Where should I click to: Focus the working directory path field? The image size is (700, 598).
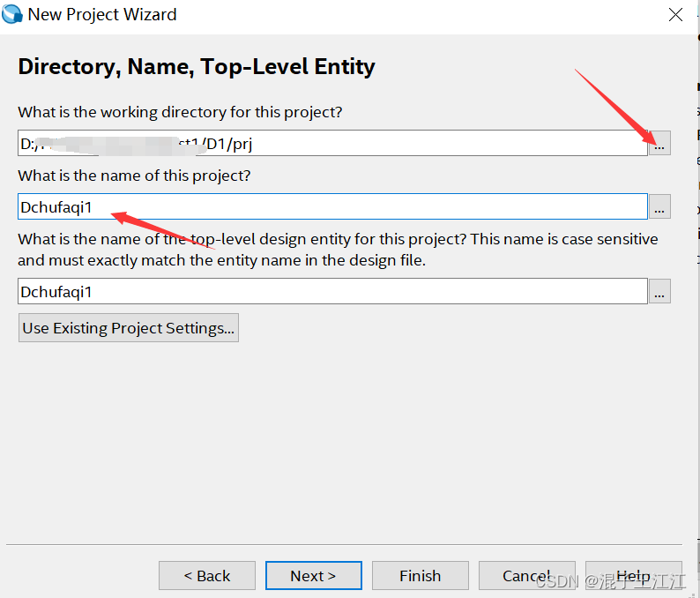click(332, 144)
